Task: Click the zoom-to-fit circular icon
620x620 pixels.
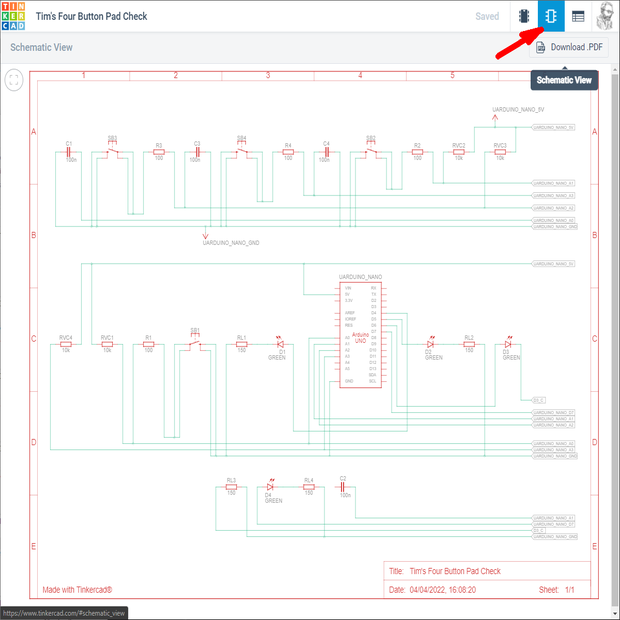Action: click(x=14, y=82)
